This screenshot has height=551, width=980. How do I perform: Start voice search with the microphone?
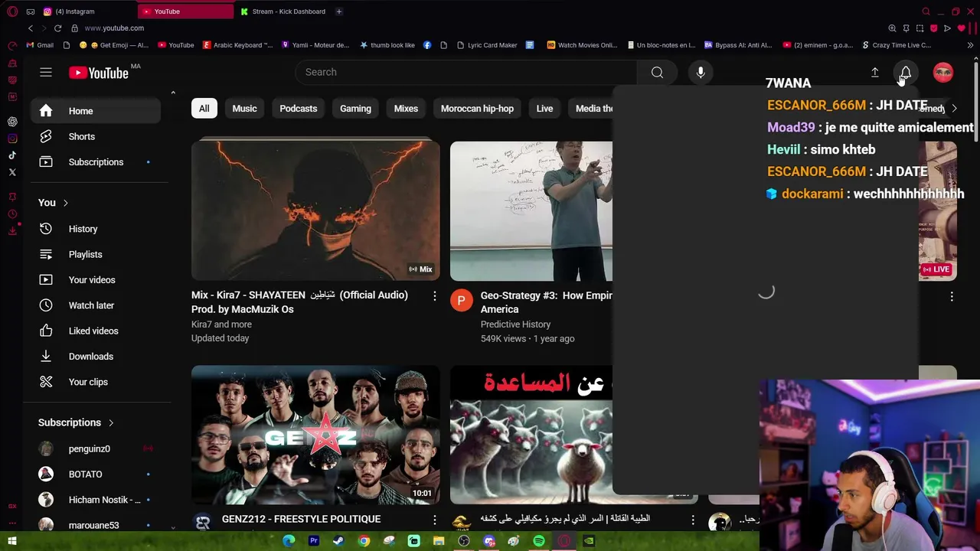point(701,72)
